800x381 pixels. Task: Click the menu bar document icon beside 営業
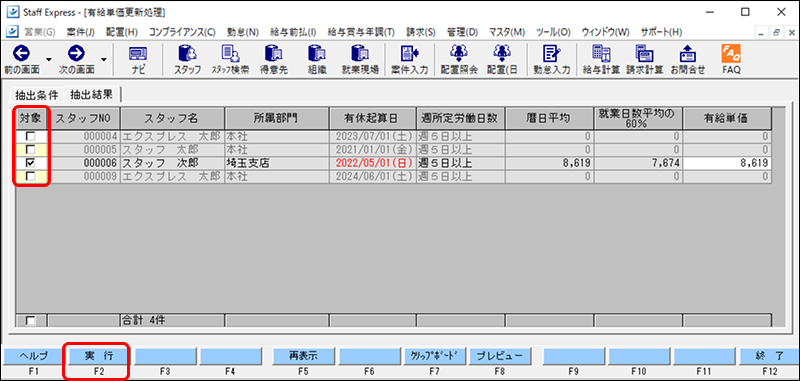tap(12, 32)
